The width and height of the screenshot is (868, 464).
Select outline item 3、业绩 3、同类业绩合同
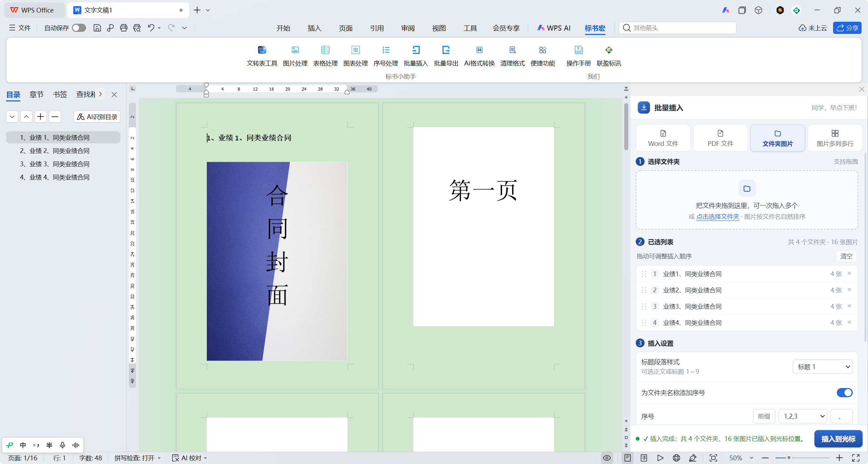click(x=63, y=164)
